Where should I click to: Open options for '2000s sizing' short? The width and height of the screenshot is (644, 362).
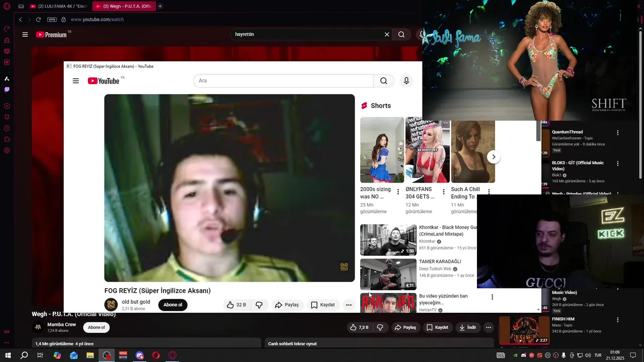(398, 192)
